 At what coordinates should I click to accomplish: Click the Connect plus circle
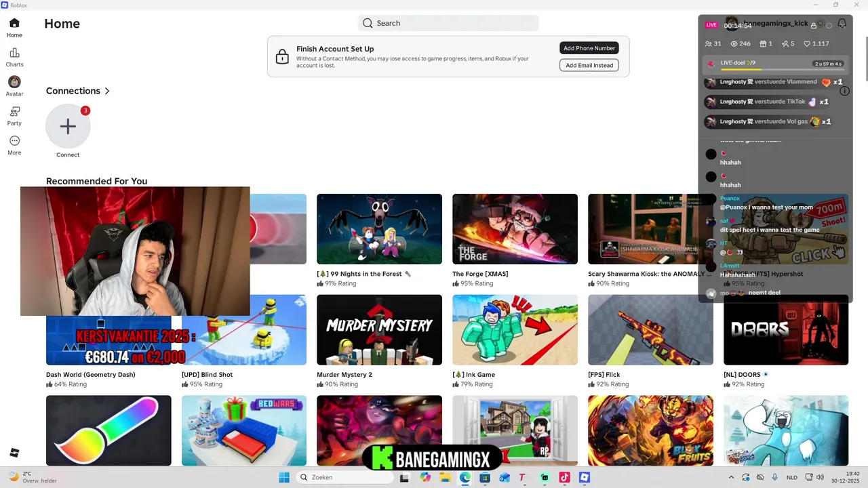[x=68, y=126]
